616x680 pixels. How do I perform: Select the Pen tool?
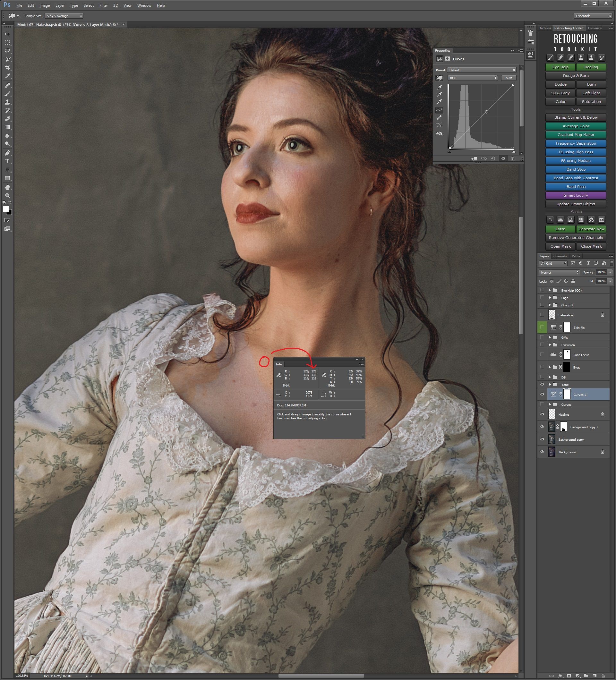[x=7, y=153]
